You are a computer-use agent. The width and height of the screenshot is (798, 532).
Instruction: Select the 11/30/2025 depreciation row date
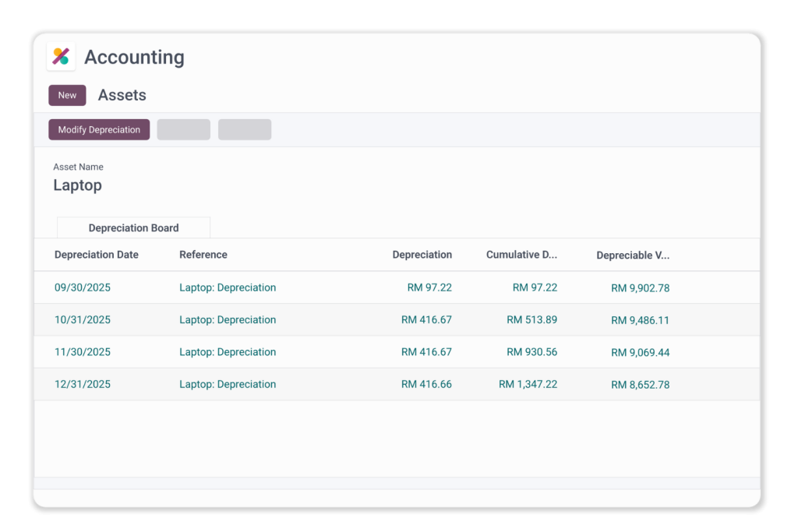83,352
